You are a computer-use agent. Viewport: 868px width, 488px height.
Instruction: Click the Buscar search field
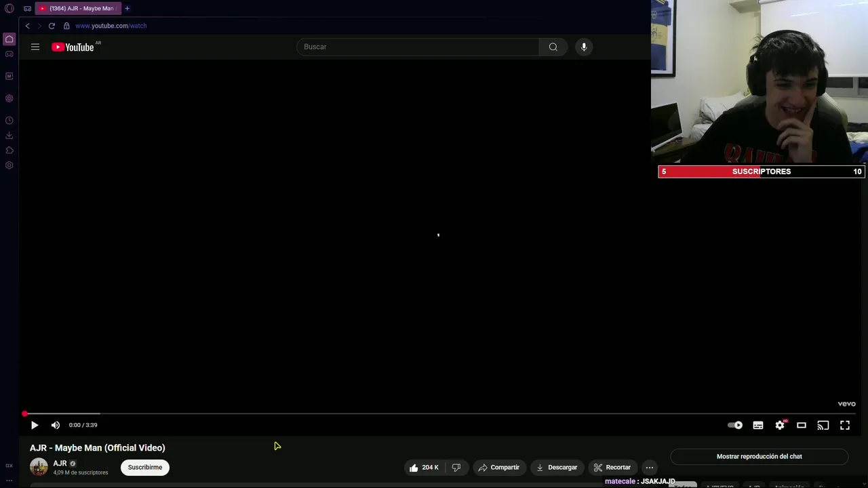tap(418, 47)
